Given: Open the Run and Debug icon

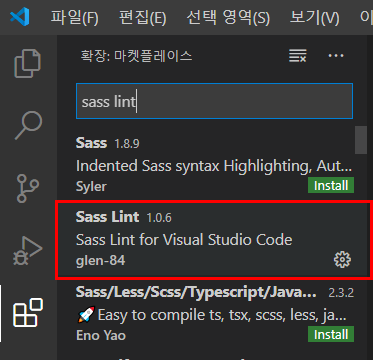Looking at the screenshot, I should 28,251.
